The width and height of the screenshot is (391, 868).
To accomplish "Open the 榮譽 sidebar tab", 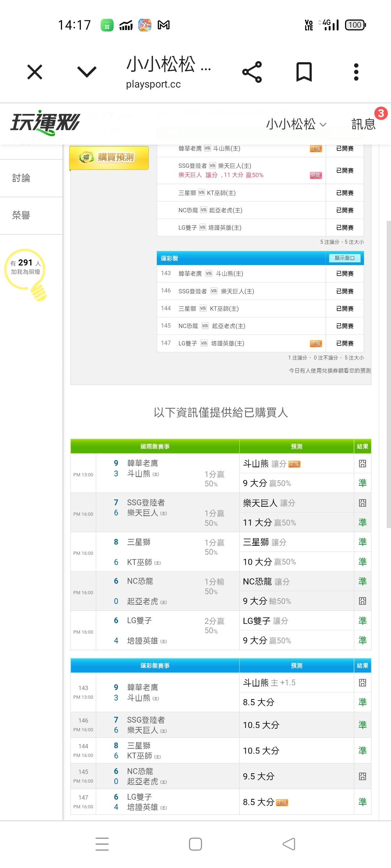I will (x=21, y=216).
